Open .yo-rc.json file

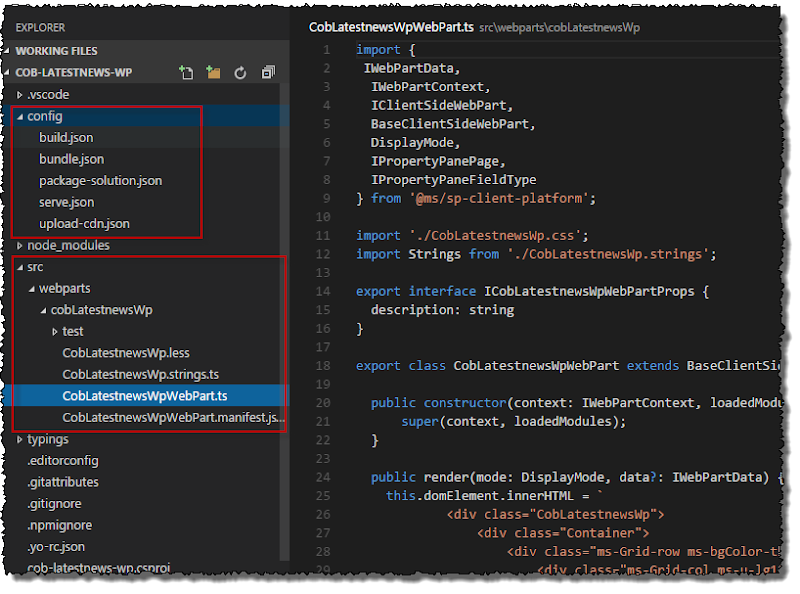[56, 547]
